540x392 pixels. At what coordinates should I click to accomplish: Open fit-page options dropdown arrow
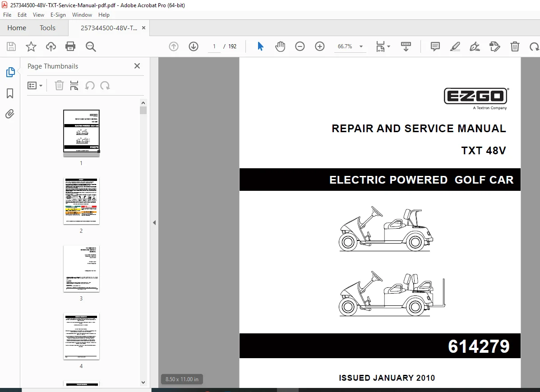coord(389,46)
